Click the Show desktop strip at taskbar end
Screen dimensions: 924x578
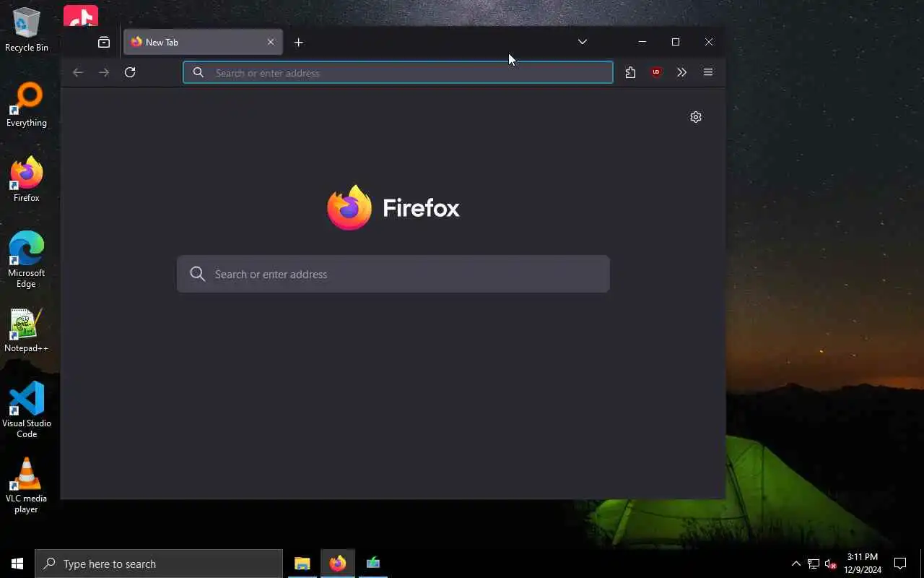coord(922,564)
